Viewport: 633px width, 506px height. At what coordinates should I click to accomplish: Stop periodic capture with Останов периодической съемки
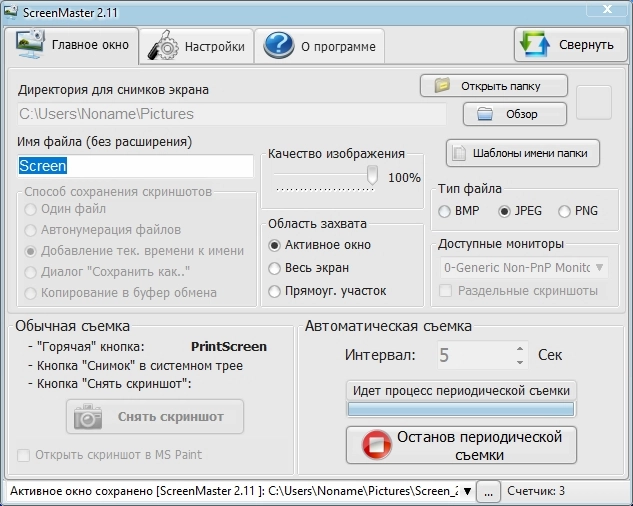pyautogui.click(x=461, y=445)
